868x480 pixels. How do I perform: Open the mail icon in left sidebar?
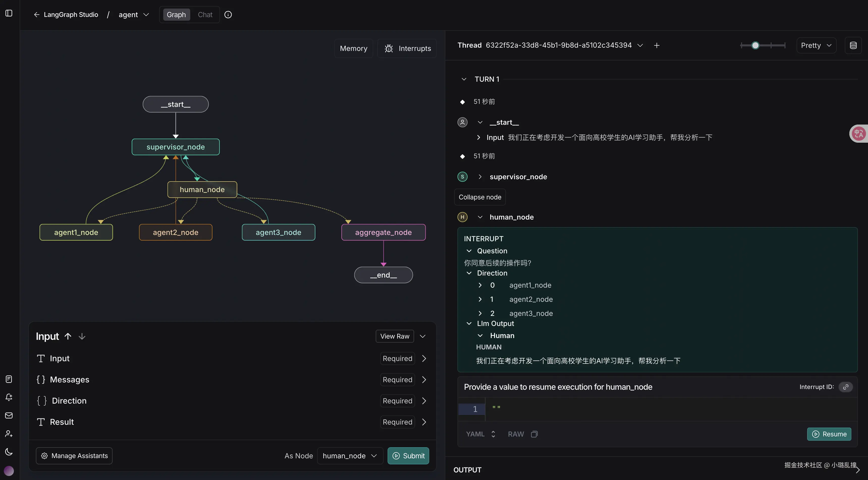[9, 415]
